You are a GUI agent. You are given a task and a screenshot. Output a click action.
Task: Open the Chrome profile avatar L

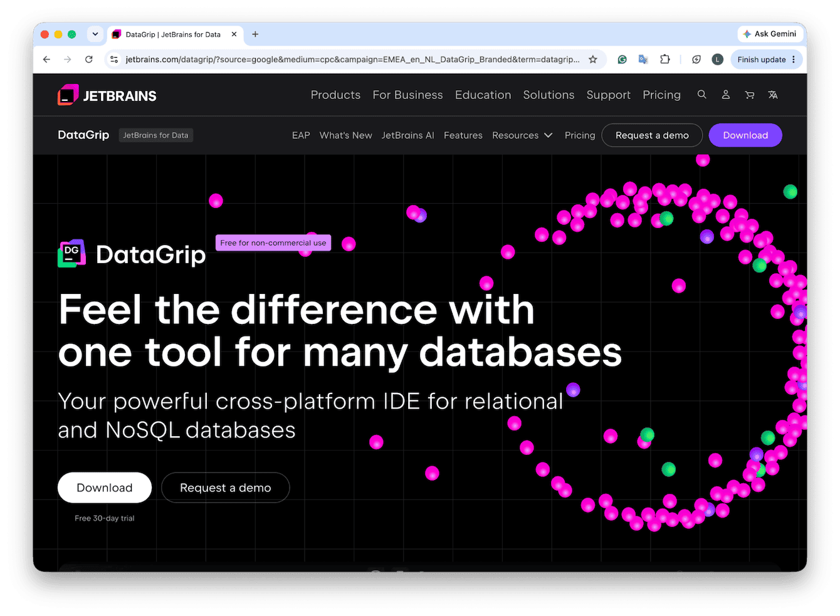coord(718,60)
